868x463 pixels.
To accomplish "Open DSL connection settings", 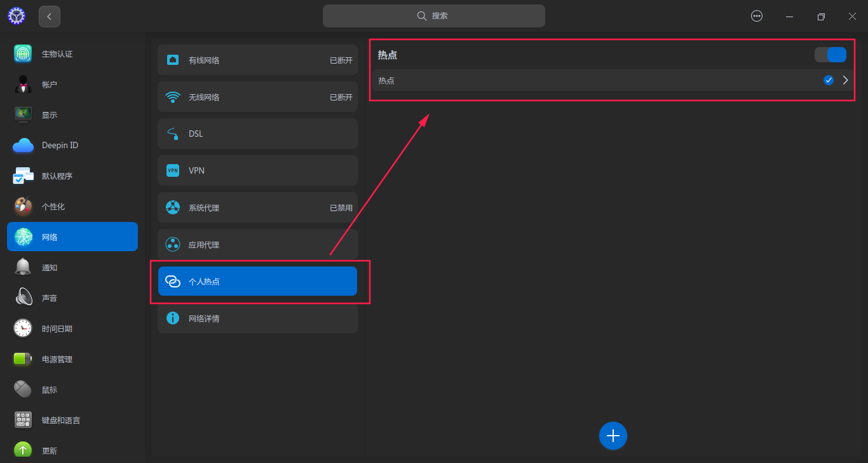I will coord(257,134).
